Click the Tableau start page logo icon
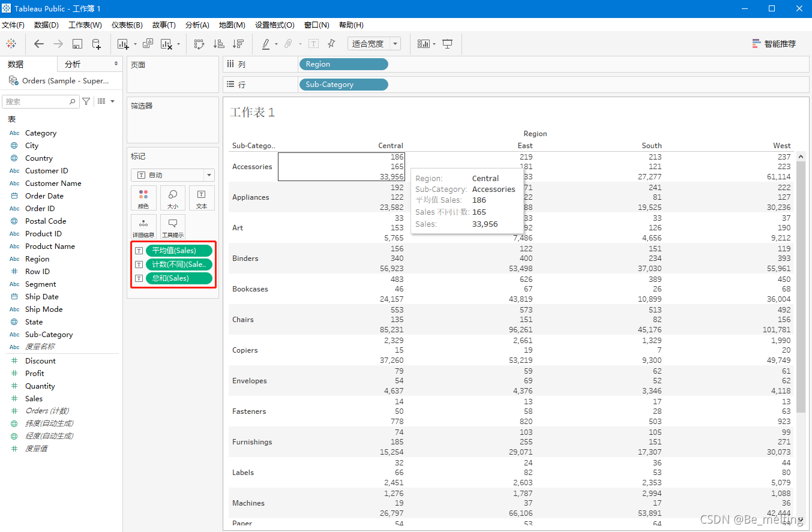Screen dimensions: 812x532 [11, 44]
